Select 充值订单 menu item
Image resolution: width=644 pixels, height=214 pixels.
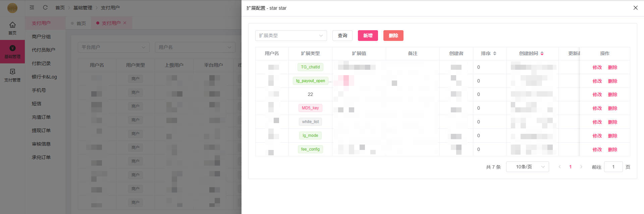pos(41,117)
